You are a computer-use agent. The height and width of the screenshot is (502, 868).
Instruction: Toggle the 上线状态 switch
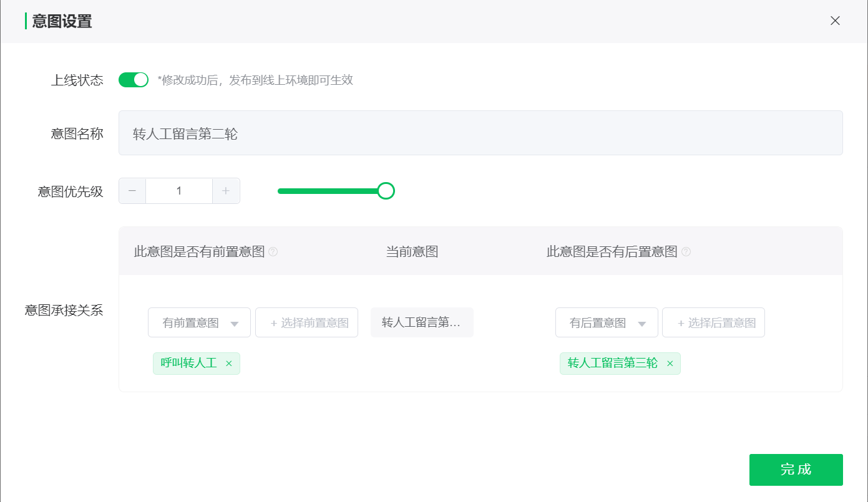[x=134, y=80]
